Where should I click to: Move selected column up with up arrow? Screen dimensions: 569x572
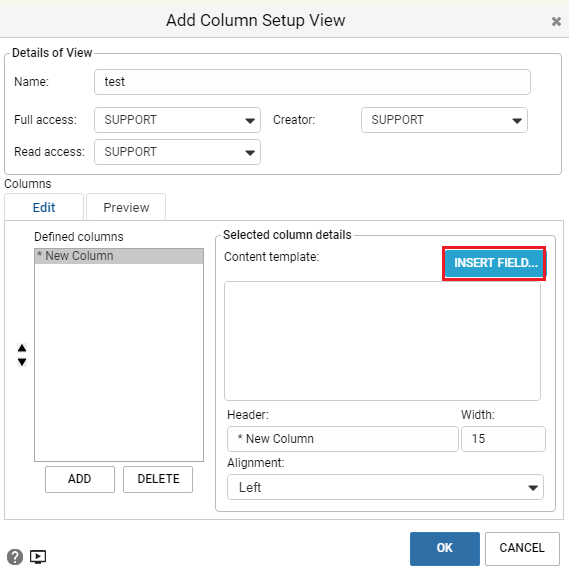point(22,348)
